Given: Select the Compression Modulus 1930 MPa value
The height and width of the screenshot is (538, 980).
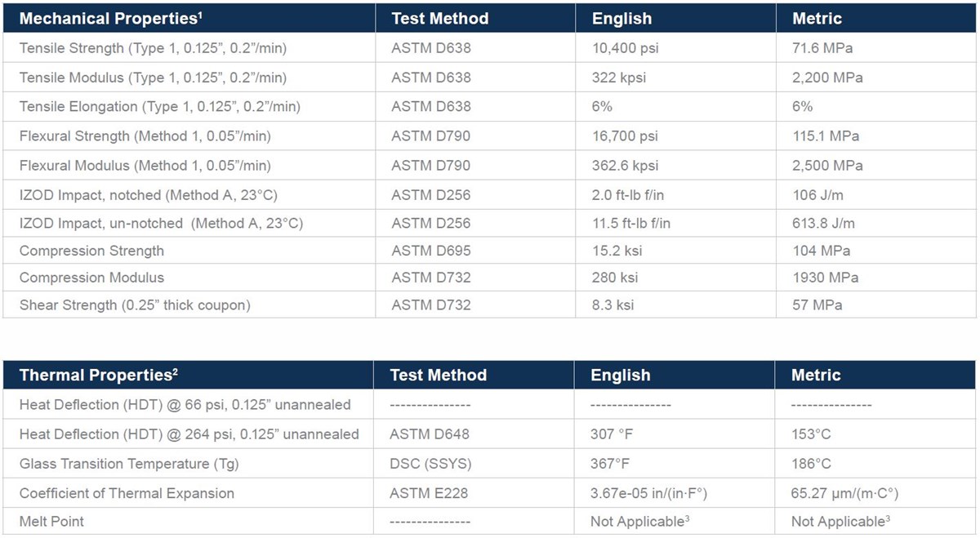Looking at the screenshot, I should pos(825,278).
